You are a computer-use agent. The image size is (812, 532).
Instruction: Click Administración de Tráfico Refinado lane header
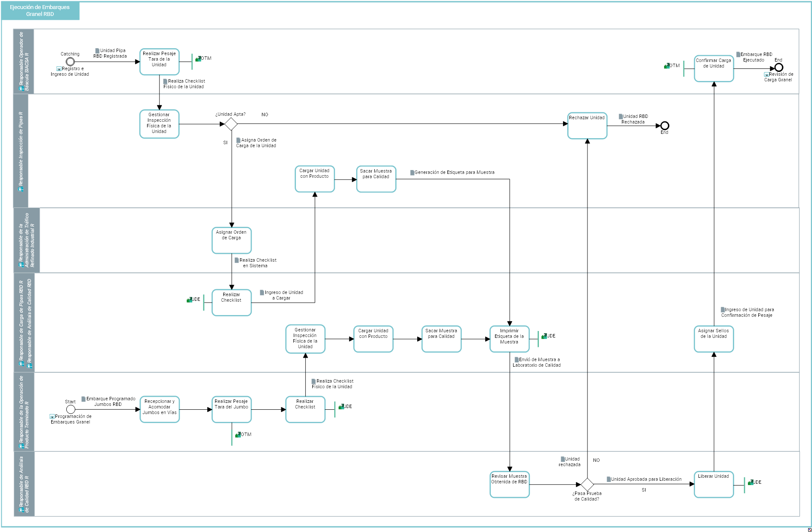click(x=27, y=241)
